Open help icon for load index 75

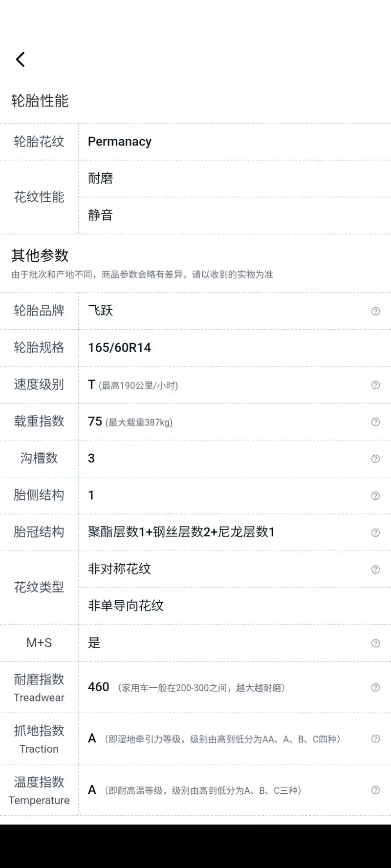(x=375, y=422)
